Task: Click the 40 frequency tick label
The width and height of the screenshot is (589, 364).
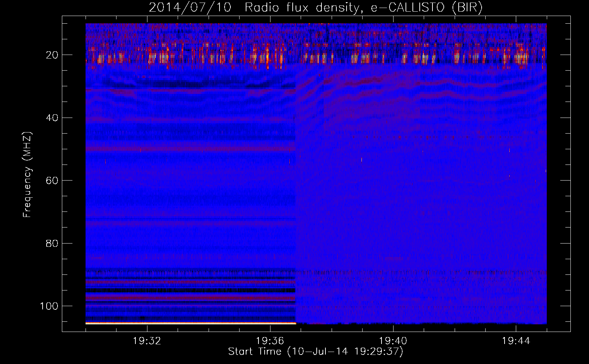Action: point(52,118)
